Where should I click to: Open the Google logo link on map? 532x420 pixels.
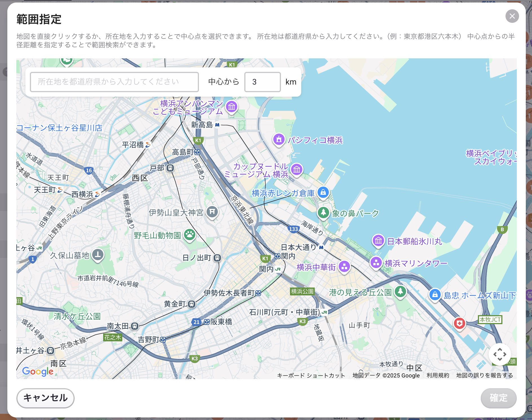pyautogui.click(x=38, y=372)
